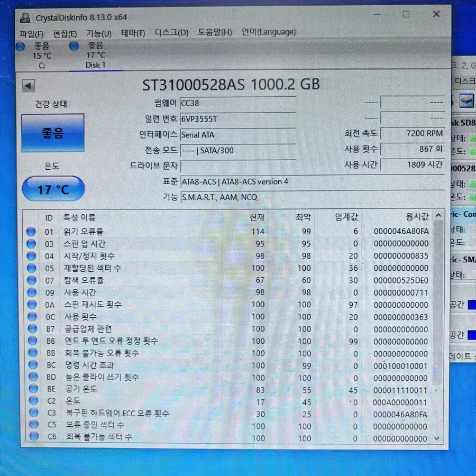
Task: Click the status dot of ID 09 사용 시간 row
Action: click(32, 292)
